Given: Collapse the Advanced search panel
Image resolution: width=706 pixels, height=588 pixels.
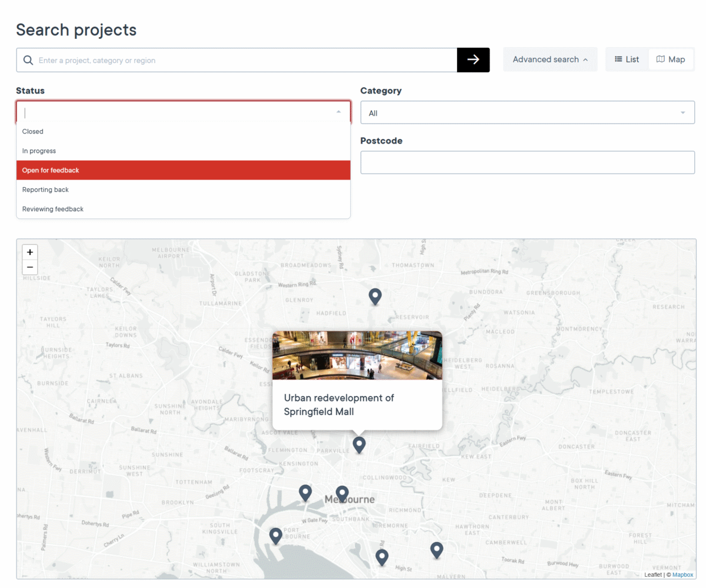Looking at the screenshot, I should click(550, 59).
